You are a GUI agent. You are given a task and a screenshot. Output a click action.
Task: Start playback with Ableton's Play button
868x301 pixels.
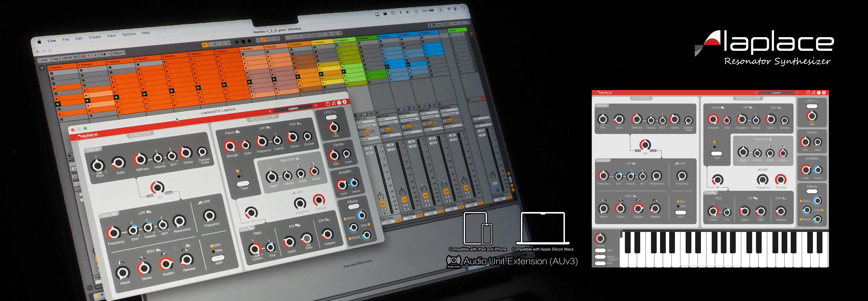click(237, 42)
